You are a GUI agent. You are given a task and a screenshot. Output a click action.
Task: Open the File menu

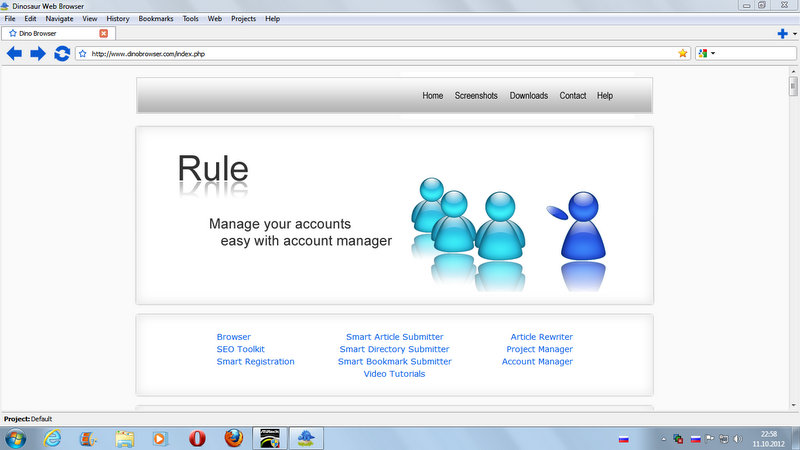point(10,18)
